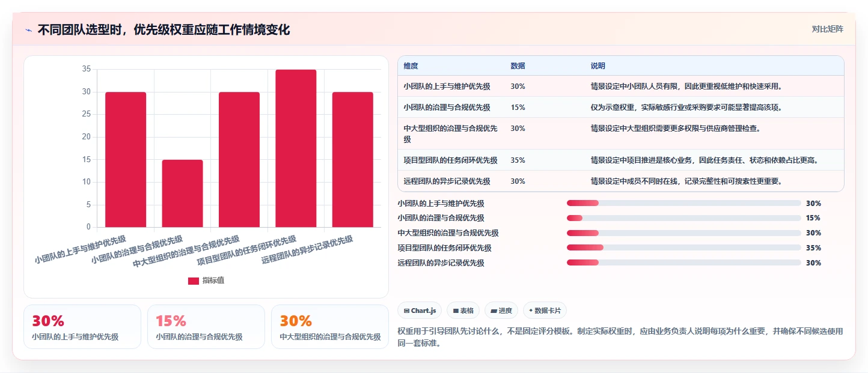868x373 pixels.
Task: Click the 远程团队的异步记录优先级 progress list label
Action: click(441, 262)
